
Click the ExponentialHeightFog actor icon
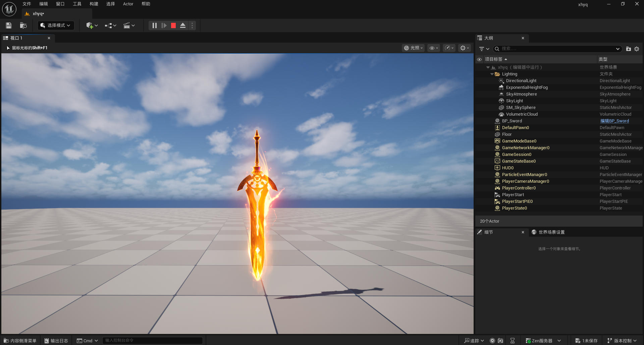coord(501,88)
